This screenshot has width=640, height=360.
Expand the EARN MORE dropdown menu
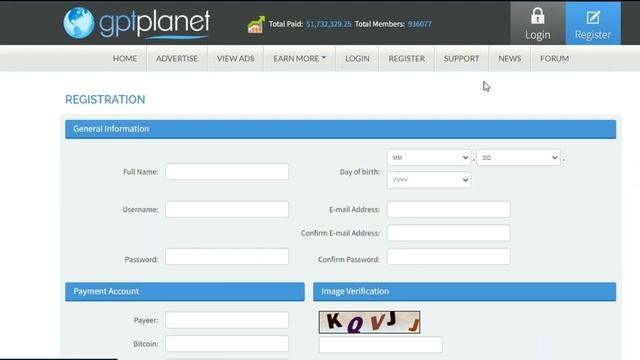click(300, 58)
